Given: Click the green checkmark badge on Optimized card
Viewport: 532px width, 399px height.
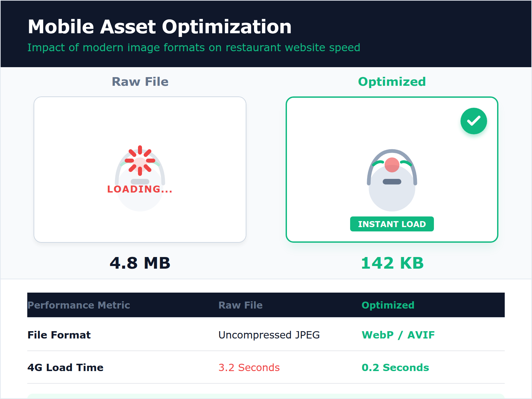Looking at the screenshot, I should 474,121.
